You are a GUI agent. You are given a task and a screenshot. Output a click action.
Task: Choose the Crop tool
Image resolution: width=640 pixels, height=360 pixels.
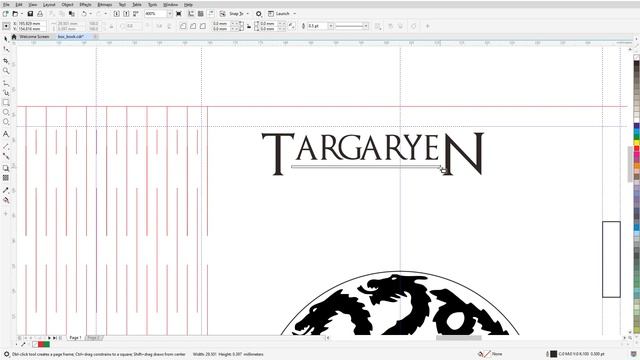[x=6, y=61]
